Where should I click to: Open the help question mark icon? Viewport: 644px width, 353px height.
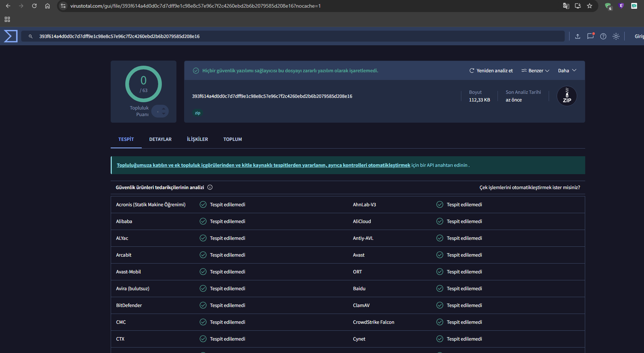pos(603,36)
